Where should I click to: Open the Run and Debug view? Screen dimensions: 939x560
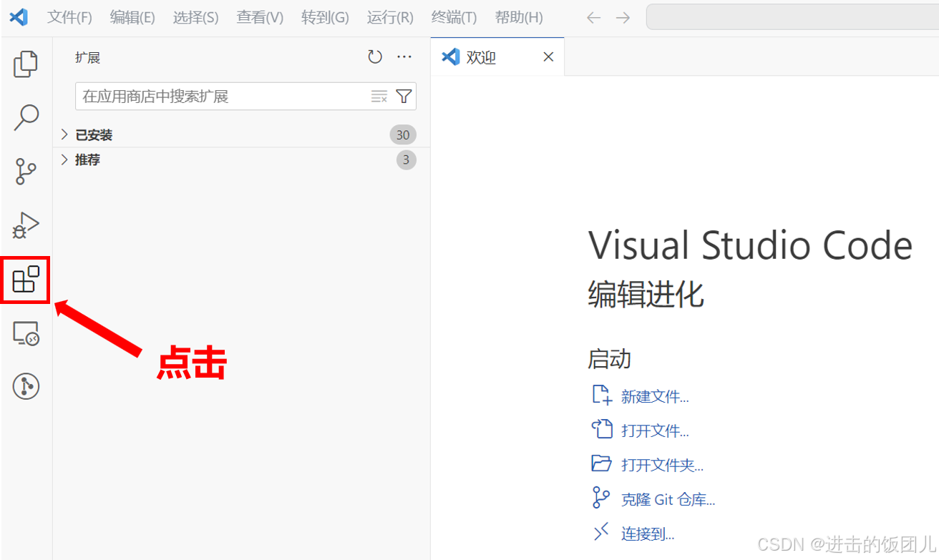click(26, 225)
